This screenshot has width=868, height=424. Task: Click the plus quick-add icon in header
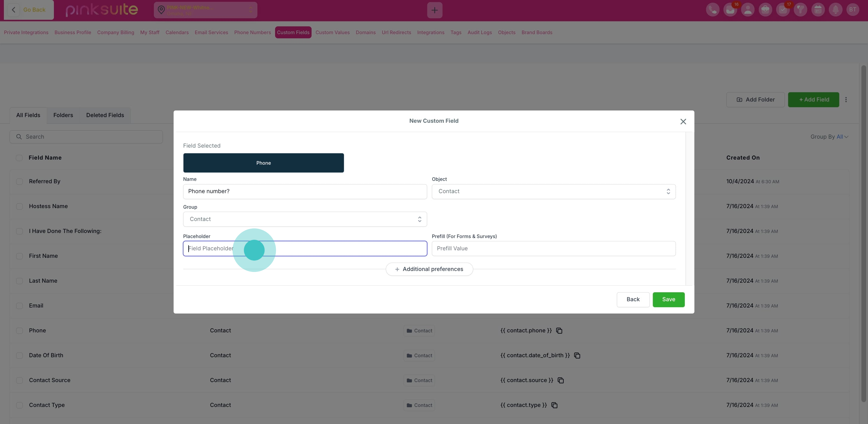pos(434,10)
